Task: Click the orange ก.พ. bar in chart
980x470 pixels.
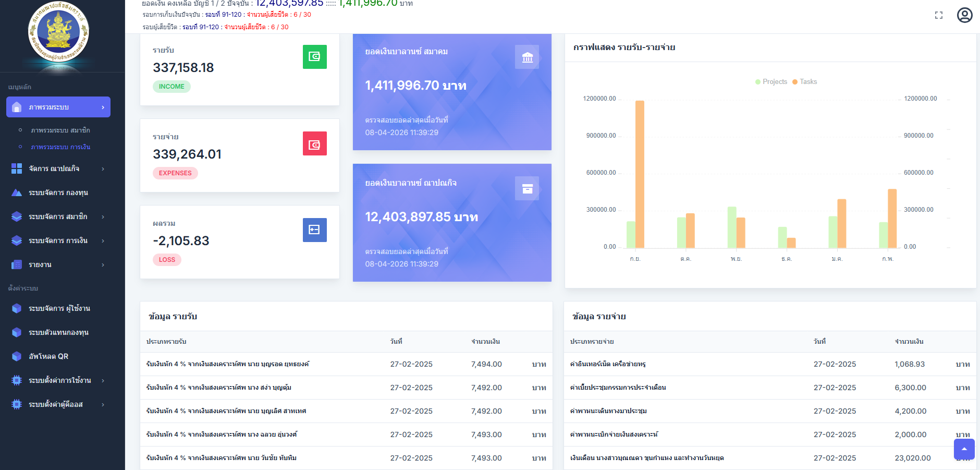Action: click(892, 219)
